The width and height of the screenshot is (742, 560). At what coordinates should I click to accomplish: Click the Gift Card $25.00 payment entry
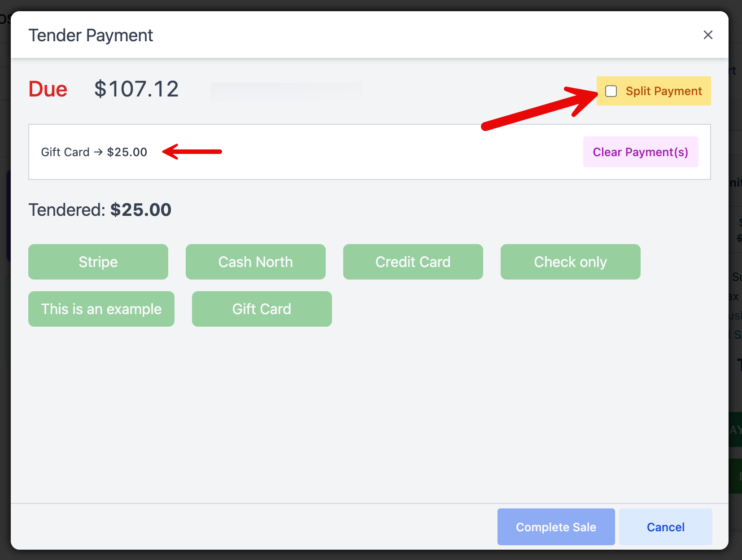coord(94,152)
